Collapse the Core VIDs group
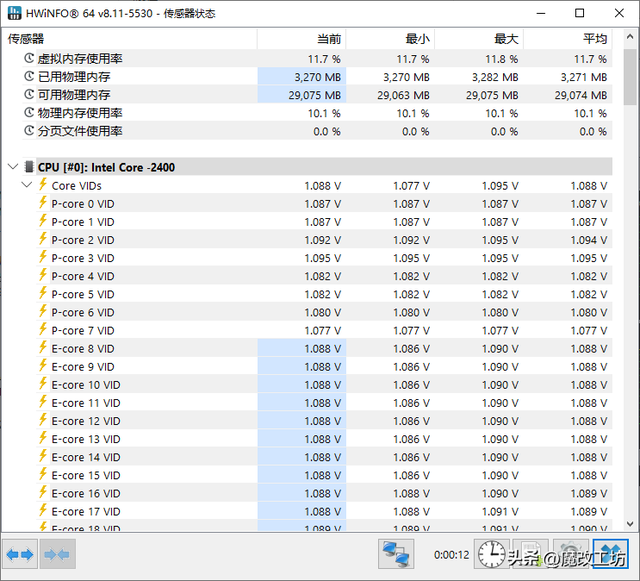The height and width of the screenshot is (581, 640). [27, 185]
